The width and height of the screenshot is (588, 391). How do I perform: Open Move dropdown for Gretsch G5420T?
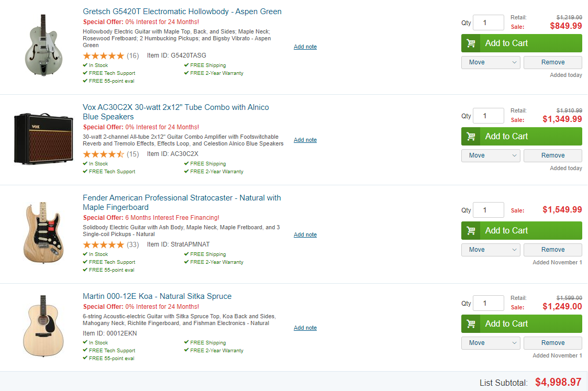click(491, 62)
